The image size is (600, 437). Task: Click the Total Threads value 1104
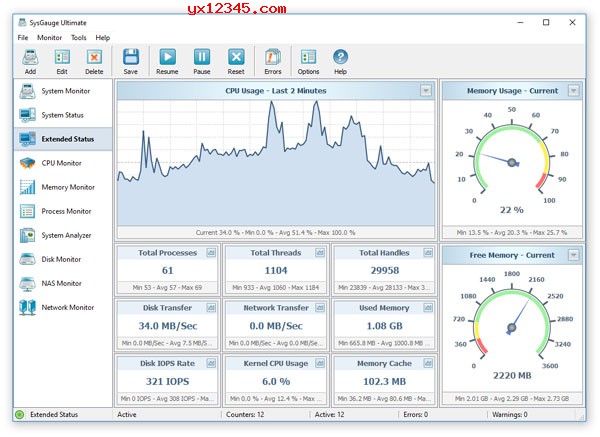click(x=276, y=271)
